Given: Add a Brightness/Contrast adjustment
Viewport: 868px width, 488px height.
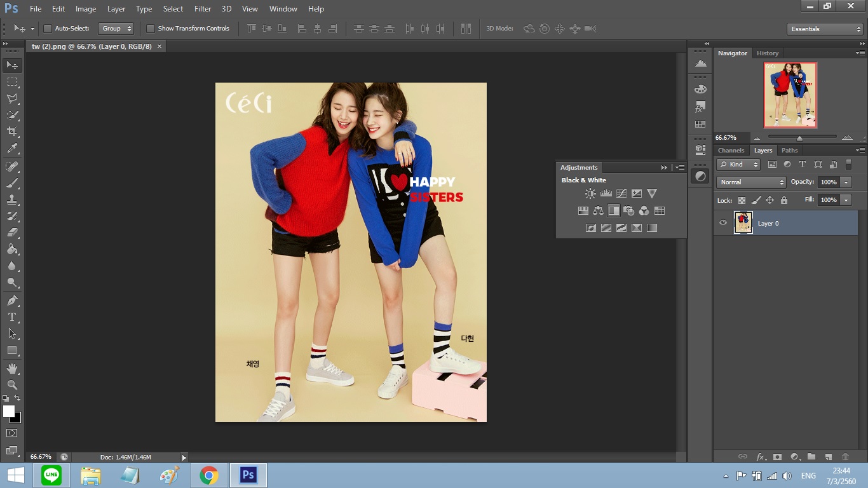Looking at the screenshot, I should tap(590, 194).
